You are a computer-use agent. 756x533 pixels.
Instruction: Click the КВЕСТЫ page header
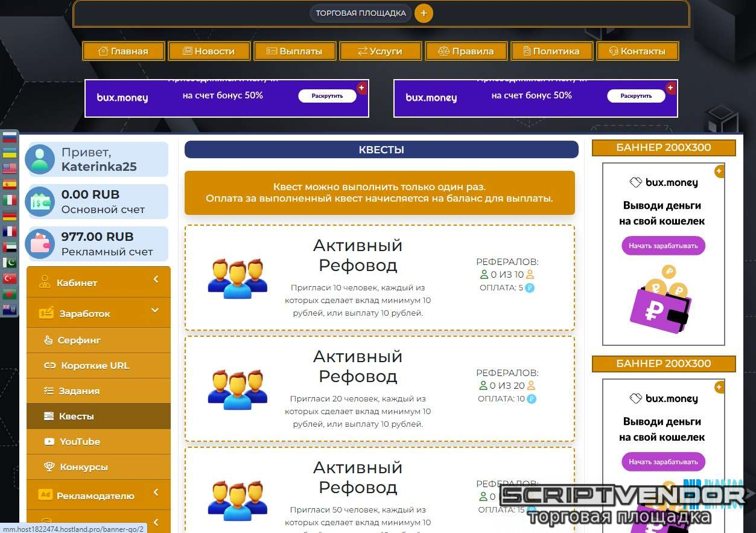click(x=381, y=150)
